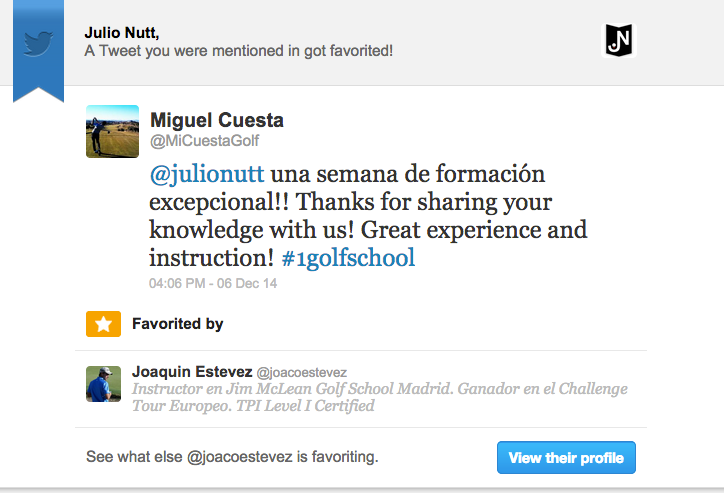Open Joaquin Estevez's avatar picture
This screenshot has height=493, width=724.
click(104, 385)
